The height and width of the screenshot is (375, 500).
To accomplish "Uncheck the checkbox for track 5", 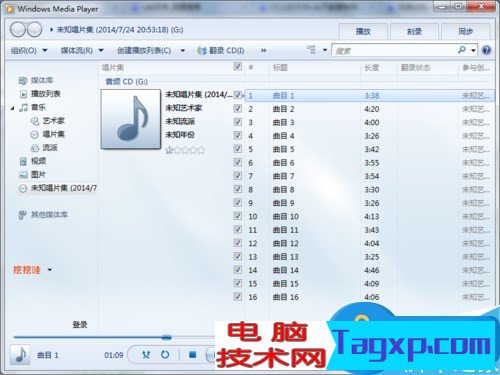I will [x=238, y=149].
